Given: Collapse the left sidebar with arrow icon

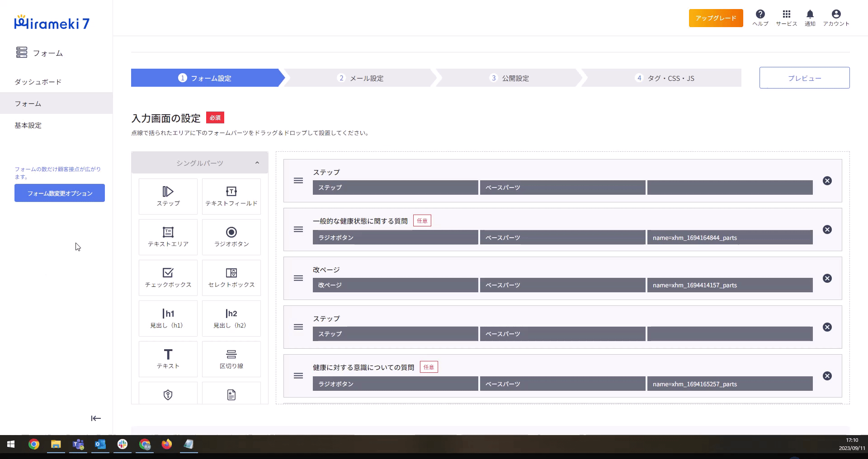Looking at the screenshot, I should (96, 418).
